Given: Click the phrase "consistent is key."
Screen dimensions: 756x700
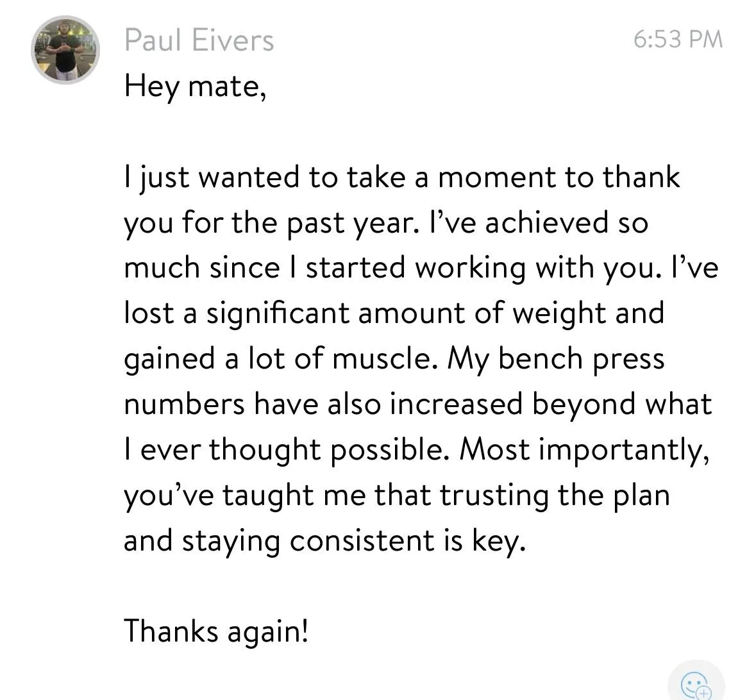Looking at the screenshot, I should [407, 541].
